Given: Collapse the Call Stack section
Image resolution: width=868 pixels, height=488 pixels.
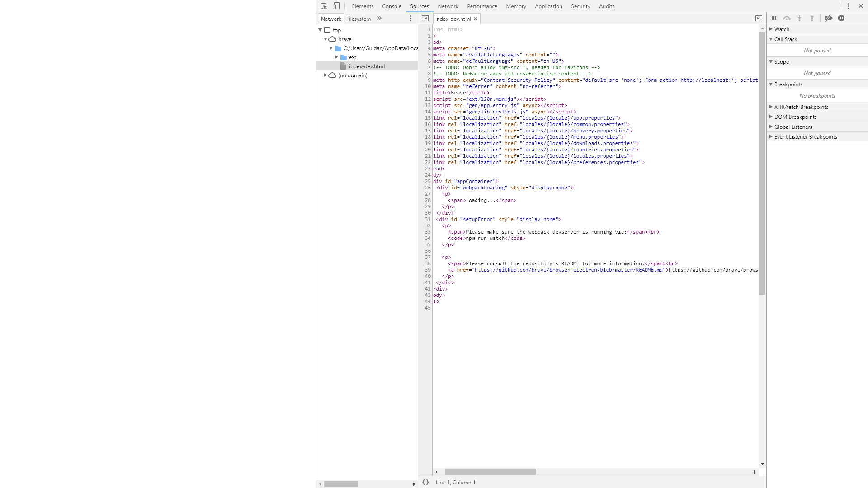Looking at the screenshot, I should [785, 39].
